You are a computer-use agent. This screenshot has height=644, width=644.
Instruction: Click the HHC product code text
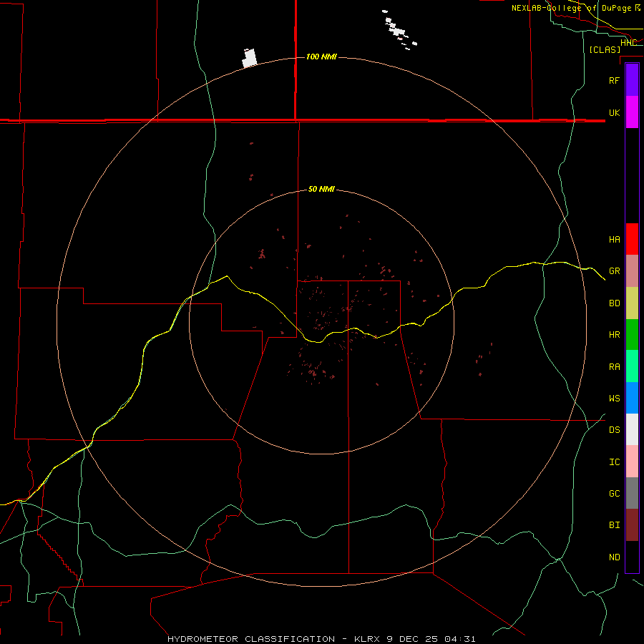628,43
